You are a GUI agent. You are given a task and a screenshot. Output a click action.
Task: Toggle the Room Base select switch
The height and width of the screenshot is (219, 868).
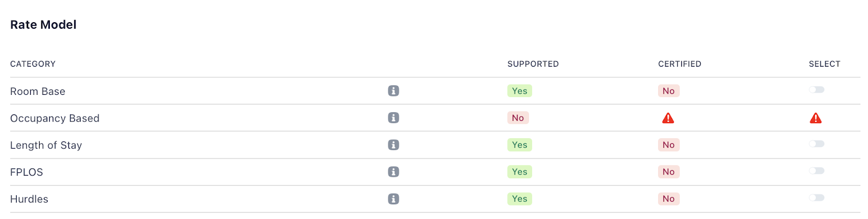click(816, 90)
